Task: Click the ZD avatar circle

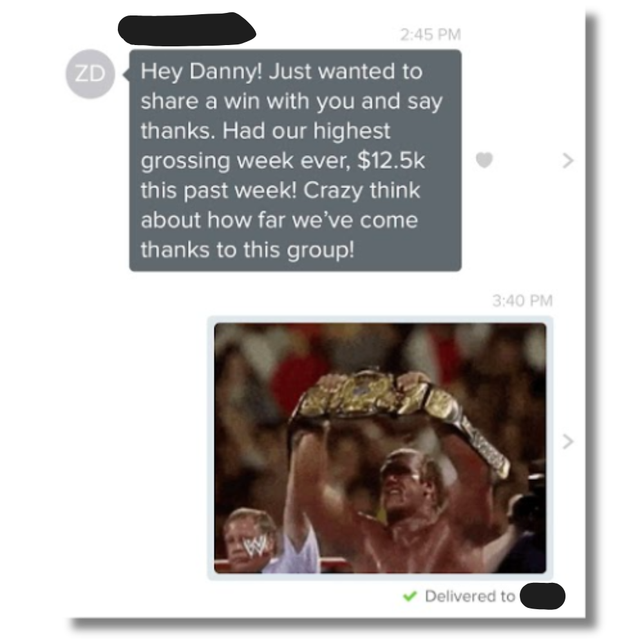Action: (90, 74)
